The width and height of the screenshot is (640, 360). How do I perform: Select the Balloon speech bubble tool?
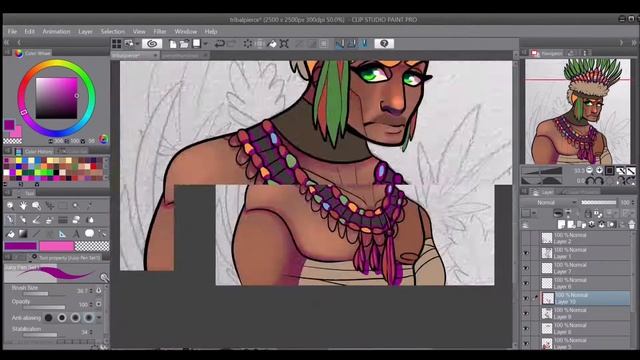89,233
